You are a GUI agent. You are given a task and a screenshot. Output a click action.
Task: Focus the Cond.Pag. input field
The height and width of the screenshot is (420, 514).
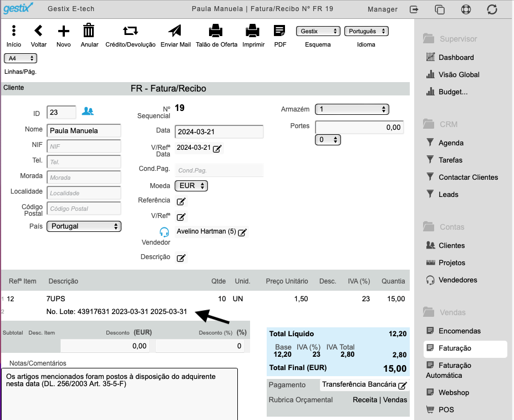(219, 170)
